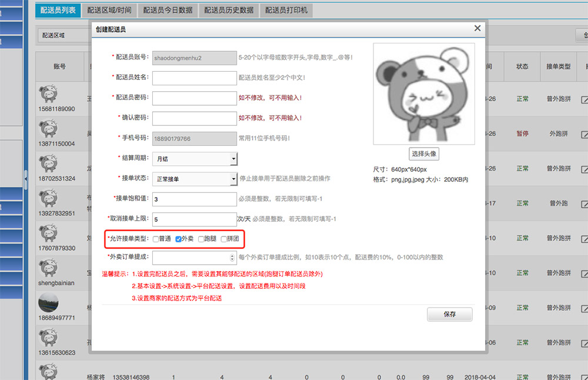
Task: Click the bear avatar preview image
Action: click(x=423, y=94)
